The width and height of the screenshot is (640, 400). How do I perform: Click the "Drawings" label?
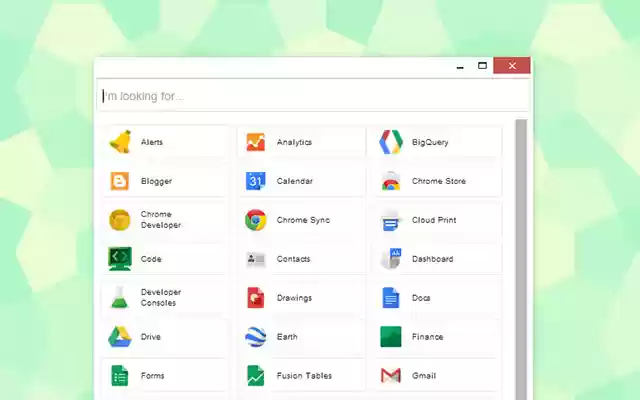(294, 298)
